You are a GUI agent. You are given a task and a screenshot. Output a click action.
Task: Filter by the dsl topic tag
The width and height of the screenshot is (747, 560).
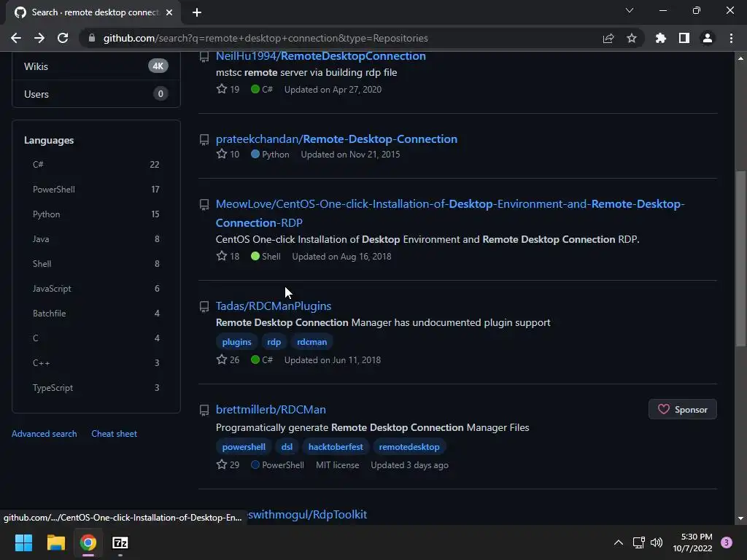pyautogui.click(x=287, y=447)
